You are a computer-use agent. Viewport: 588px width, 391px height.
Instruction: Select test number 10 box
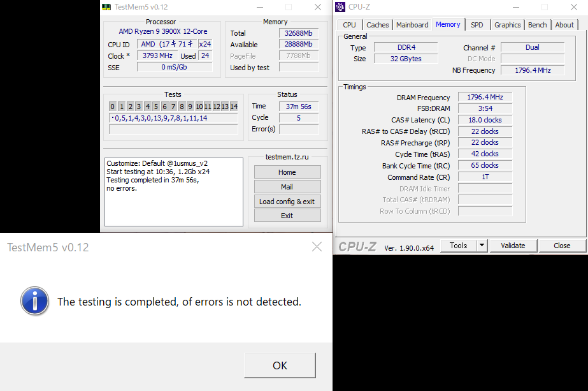coord(199,107)
